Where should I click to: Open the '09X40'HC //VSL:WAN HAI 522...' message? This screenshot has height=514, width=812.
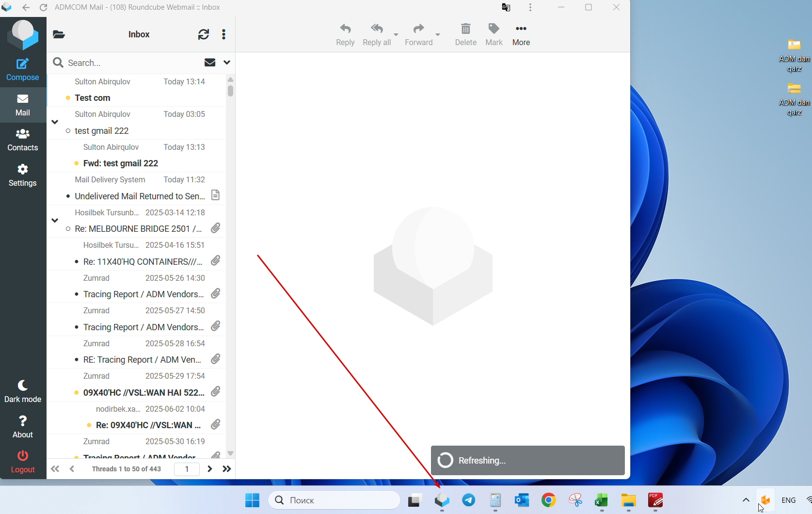tap(136, 385)
